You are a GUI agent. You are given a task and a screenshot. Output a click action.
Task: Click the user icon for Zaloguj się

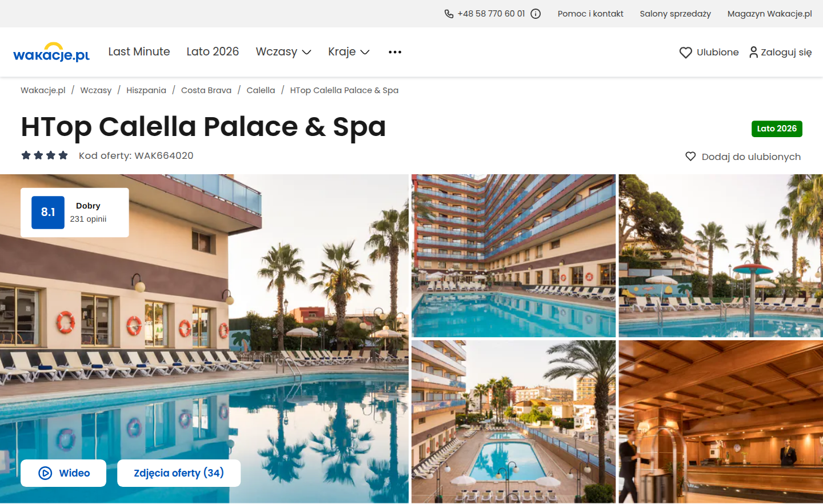[754, 52]
